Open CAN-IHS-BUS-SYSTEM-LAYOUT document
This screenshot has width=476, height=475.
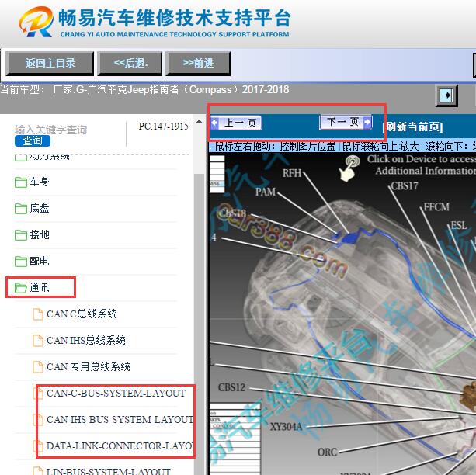point(120,420)
